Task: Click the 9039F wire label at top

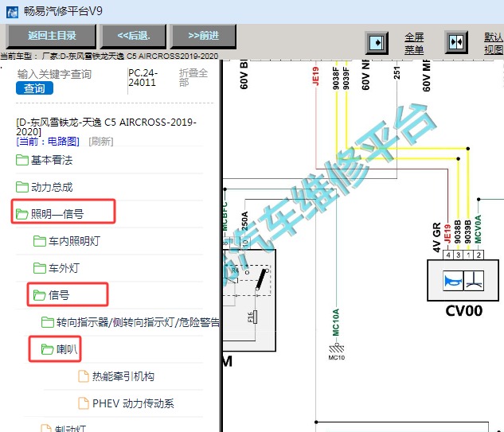Action: click(346, 78)
